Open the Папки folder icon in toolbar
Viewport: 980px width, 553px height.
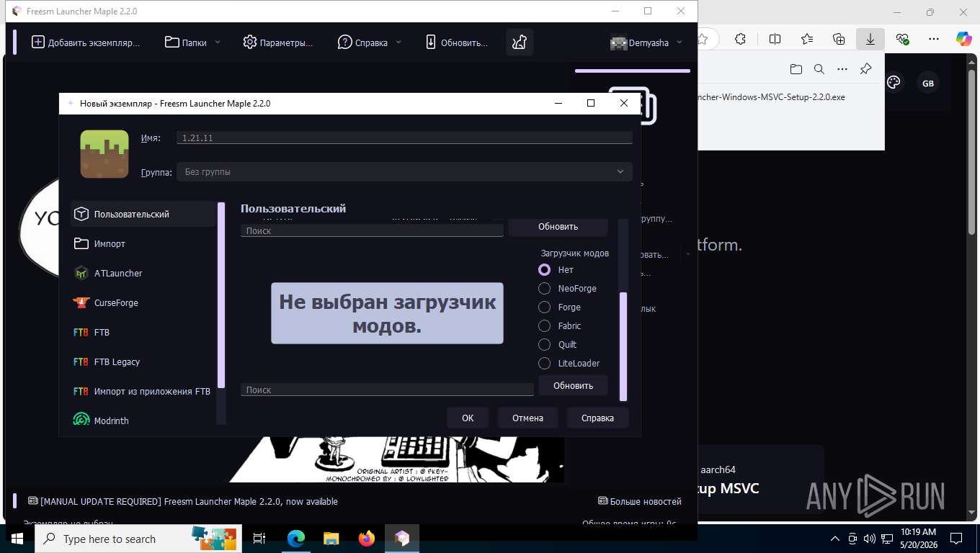(171, 42)
